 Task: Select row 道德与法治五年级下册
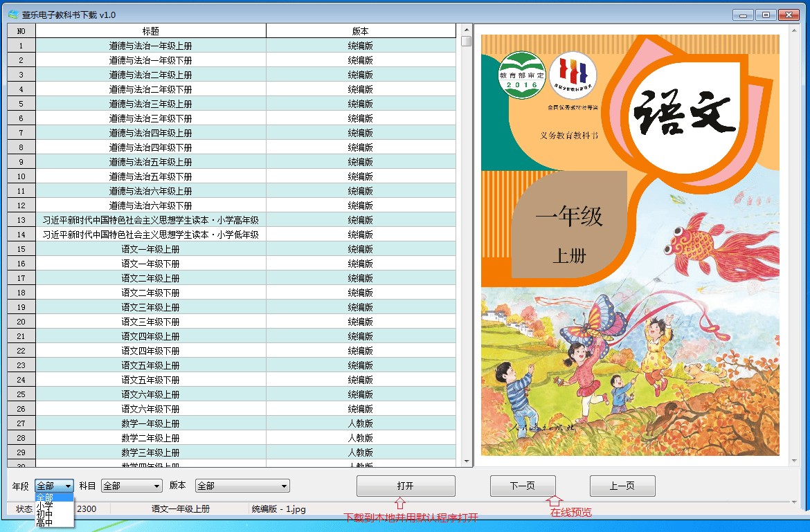pos(231,176)
